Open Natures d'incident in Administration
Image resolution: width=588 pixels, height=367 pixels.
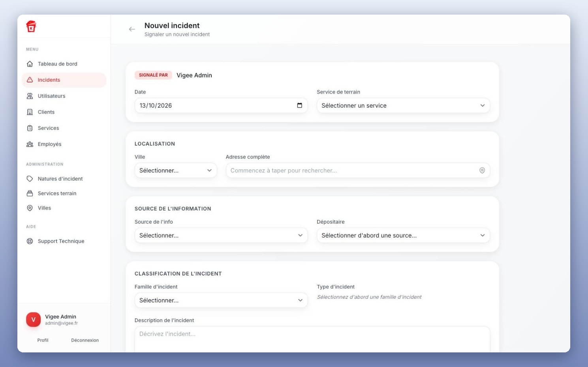[x=64, y=179]
